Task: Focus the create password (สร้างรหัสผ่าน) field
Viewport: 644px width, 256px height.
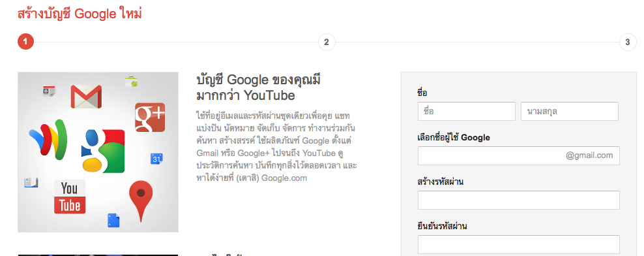Action: pyautogui.click(x=519, y=200)
